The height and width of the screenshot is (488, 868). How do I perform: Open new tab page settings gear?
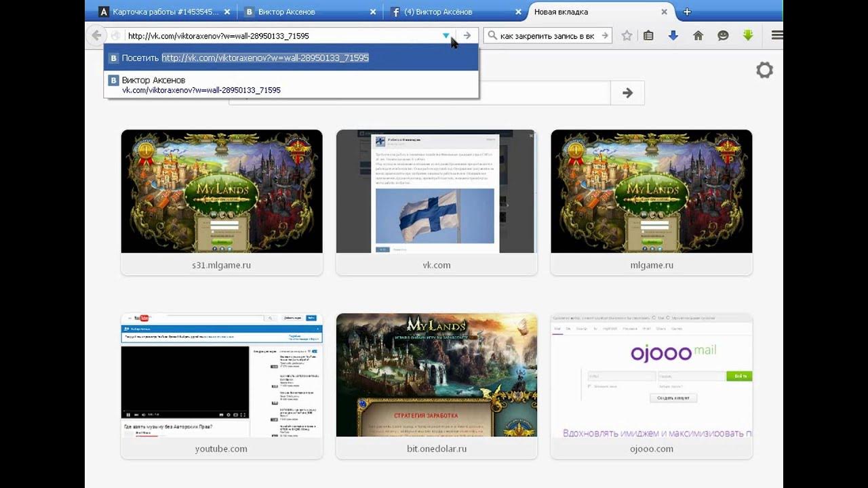click(x=764, y=70)
